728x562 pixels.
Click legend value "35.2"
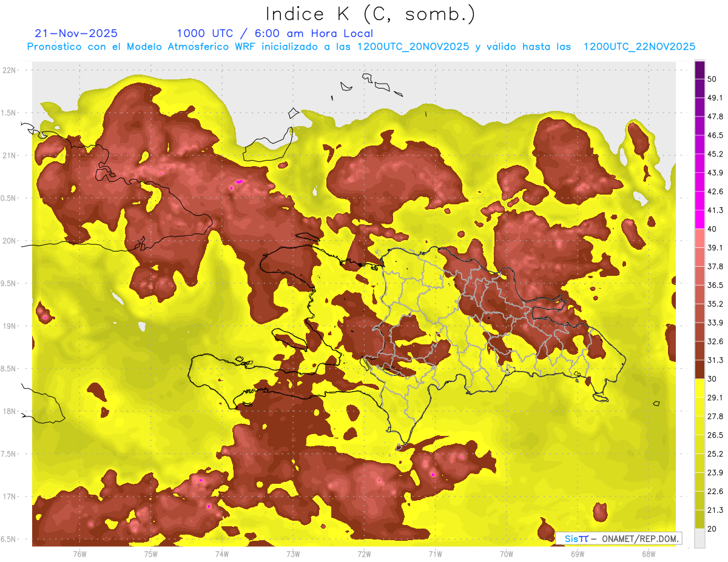pos(715,304)
